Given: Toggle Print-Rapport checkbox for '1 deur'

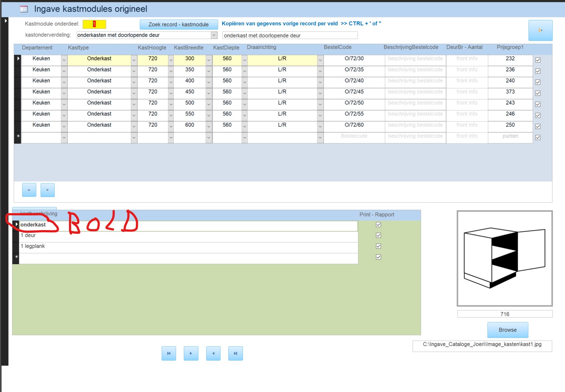Looking at the screenshot, I should tap(378, 235).
